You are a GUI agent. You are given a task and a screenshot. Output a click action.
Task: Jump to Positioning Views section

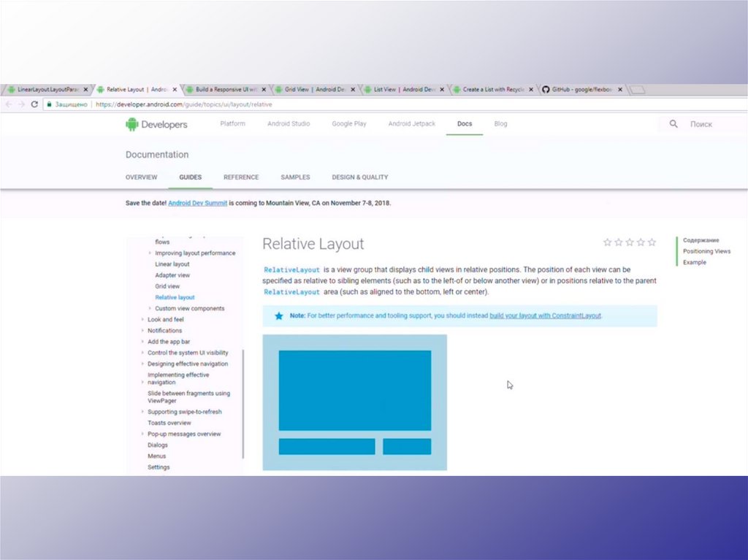coord(706,251)
